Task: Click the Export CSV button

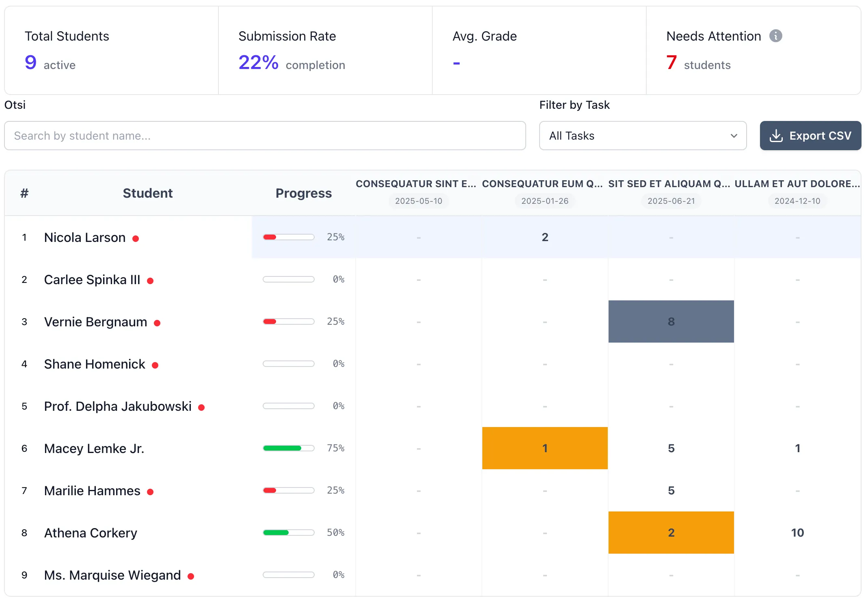Action: click(810, 136)
